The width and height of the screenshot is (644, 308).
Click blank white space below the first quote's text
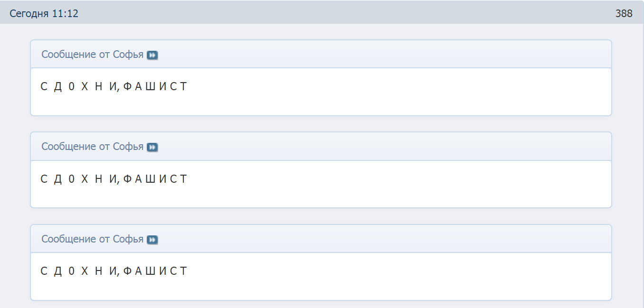[x=285, y=105]
